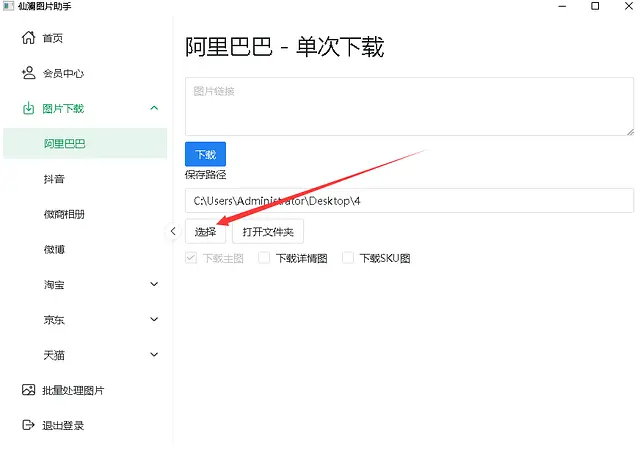Click the 选择 path button
Viewport: 640px width, 474px height.
[x=205, y=231]
